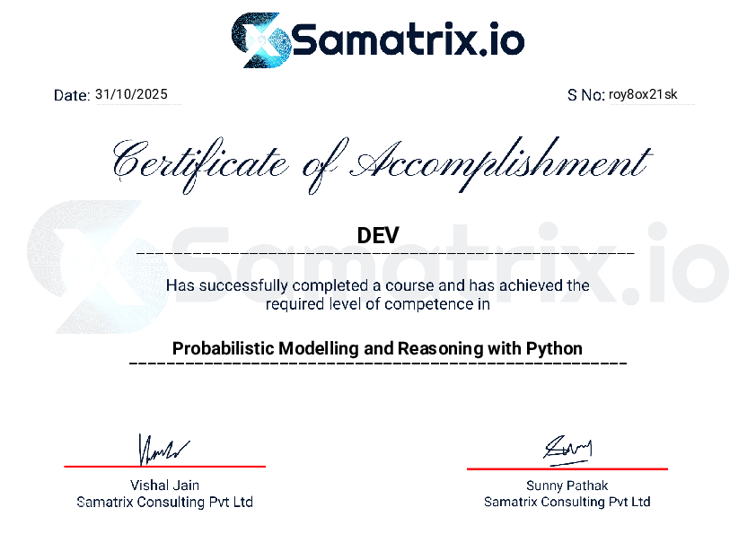Click the 'S No:' label
The width and height of the screenshot is (756, 534).
(x=585, y=95)
